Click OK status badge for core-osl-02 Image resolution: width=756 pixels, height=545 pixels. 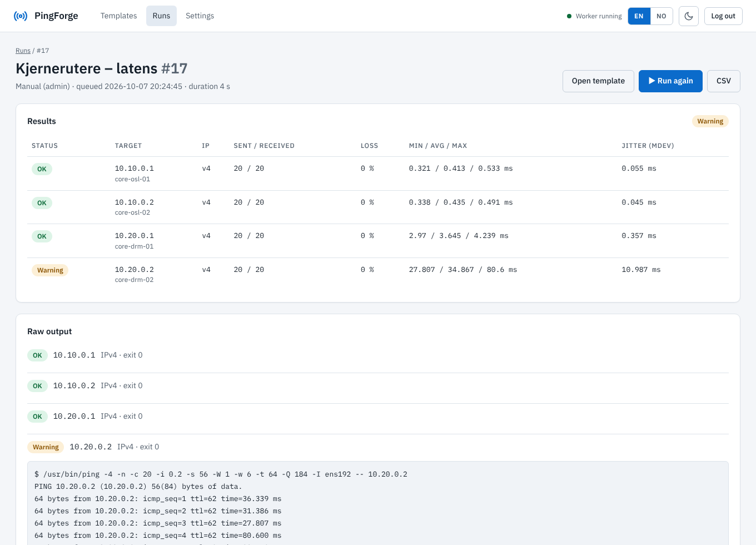tap(42, 203)
